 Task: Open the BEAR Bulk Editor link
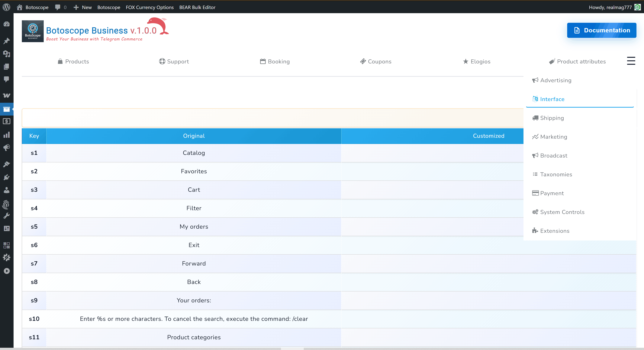point(197,7)
